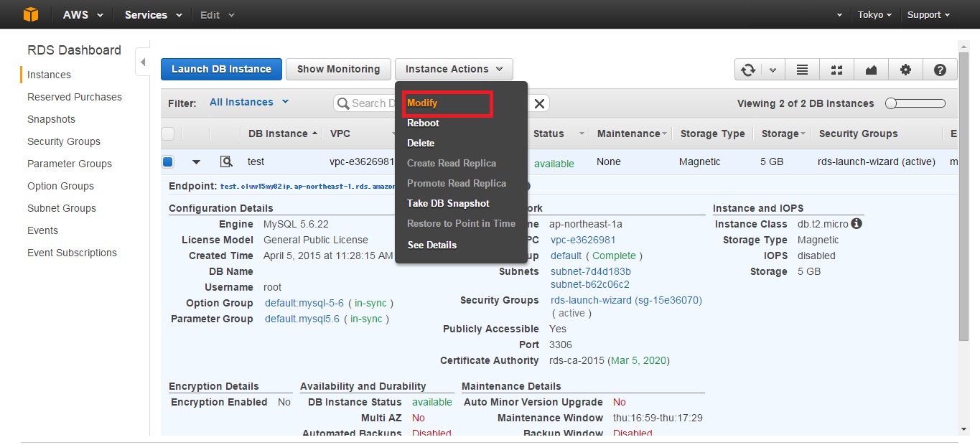This screenshot has width=980, height=445.
Task: Open Snapshots in the sidebar
Action: point(51,119)
